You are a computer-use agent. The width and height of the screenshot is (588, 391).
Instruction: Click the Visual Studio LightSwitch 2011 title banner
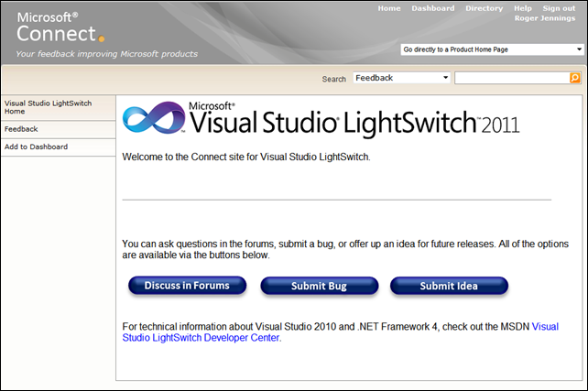[x=321, y=118]
